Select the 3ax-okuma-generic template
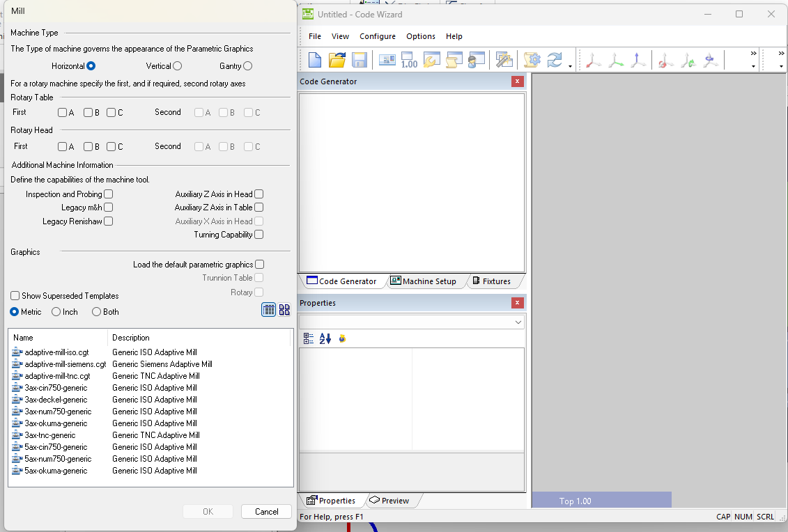 click(54, 423)
